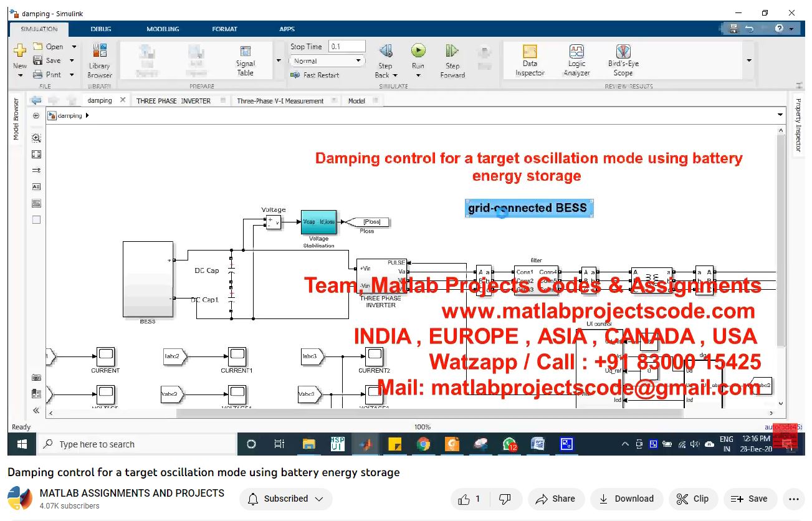812x521 pixels.
Task: Expand the review results gallery arrow
Action: click(x=748, y=60)
